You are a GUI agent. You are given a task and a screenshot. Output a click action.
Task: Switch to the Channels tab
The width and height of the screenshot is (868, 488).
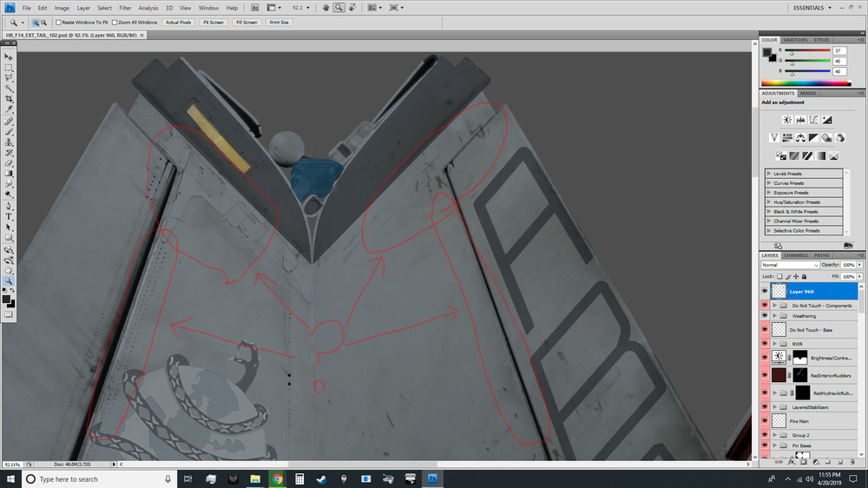coord(796,255)
